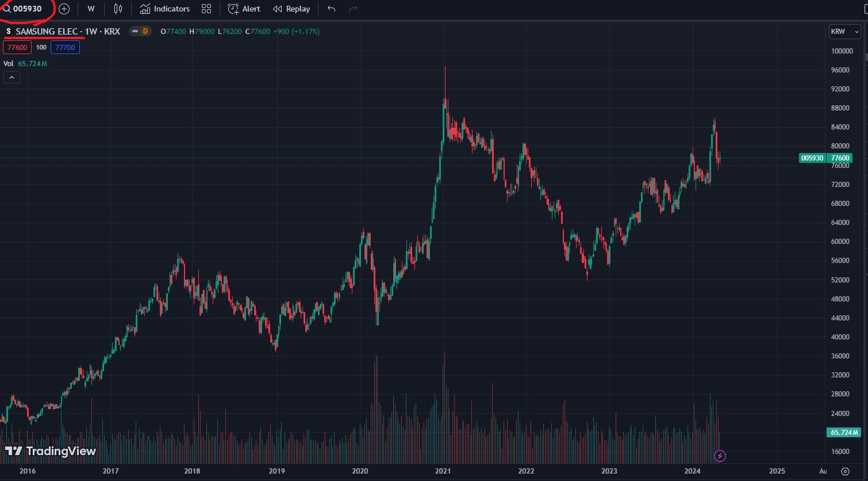Open indicator templates grid icon
Viewport: 868px width, 481px height.
pos(206,9)
